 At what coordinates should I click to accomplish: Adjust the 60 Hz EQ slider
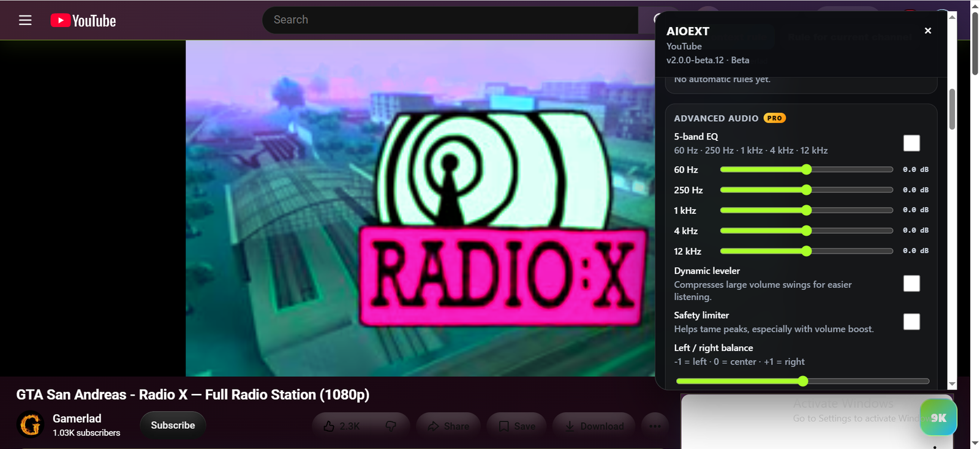click(807, 170)
